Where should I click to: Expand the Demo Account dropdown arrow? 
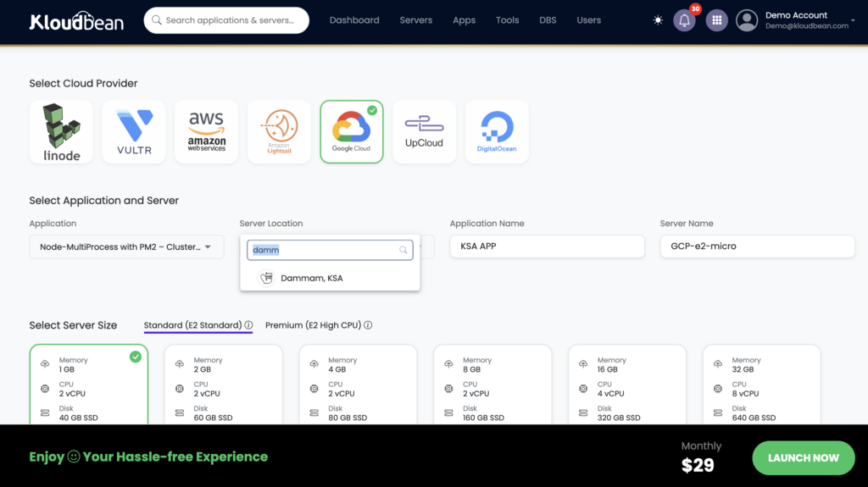click(853, 20)
